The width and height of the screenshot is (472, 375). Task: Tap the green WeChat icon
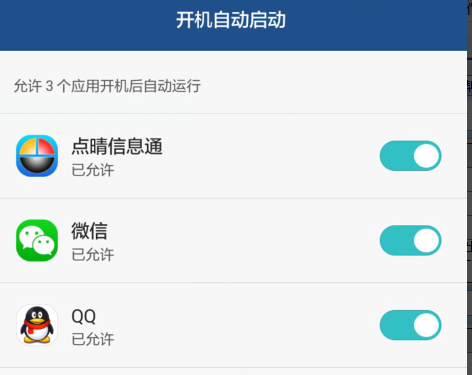pyautogui.click(x=37, y=240)
